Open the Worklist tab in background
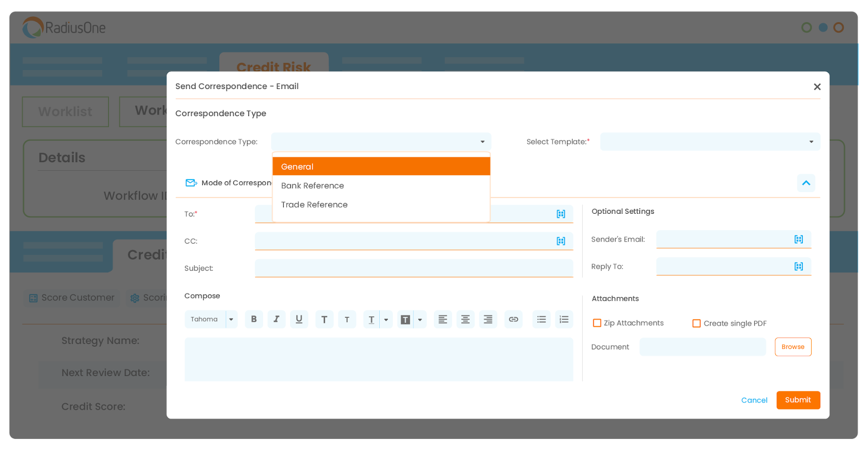The image size is (868, 452). coord(66,112)
